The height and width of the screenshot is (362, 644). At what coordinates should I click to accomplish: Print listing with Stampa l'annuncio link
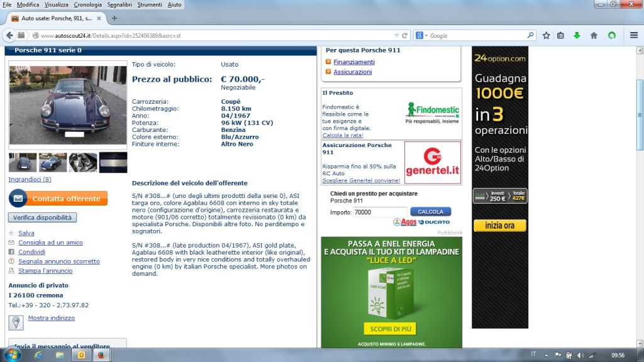pos(45,271)
